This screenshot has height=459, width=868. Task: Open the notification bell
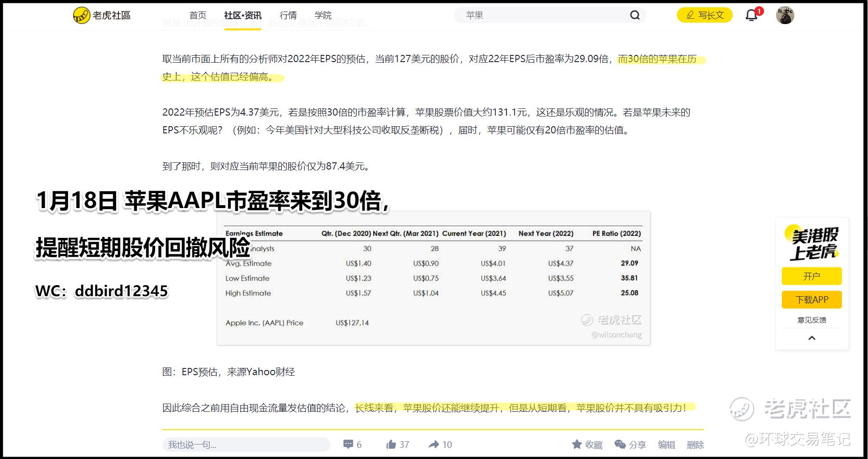click(x=752, y=15)
